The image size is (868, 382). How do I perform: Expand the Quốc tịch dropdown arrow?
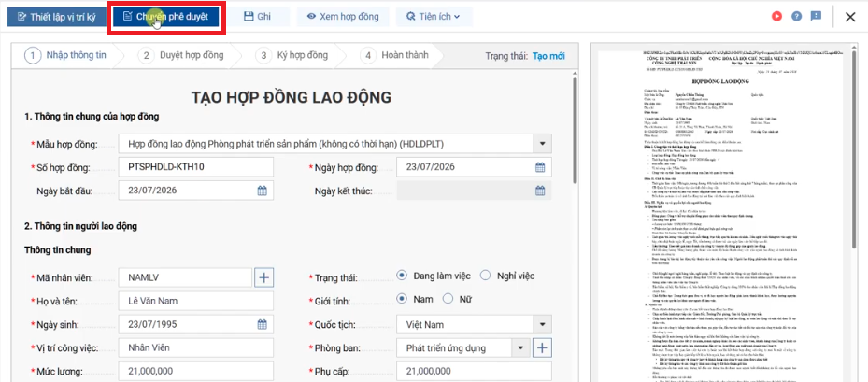542,324
